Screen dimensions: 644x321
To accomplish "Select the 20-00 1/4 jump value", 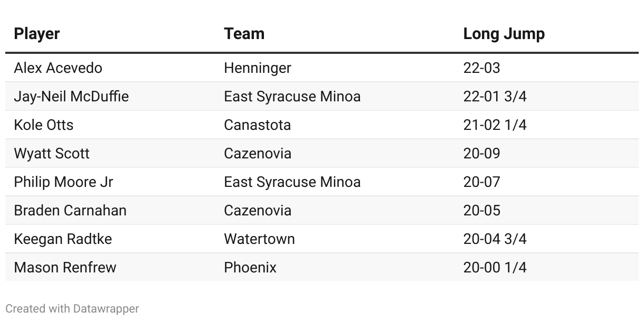I will coord(495,268).
